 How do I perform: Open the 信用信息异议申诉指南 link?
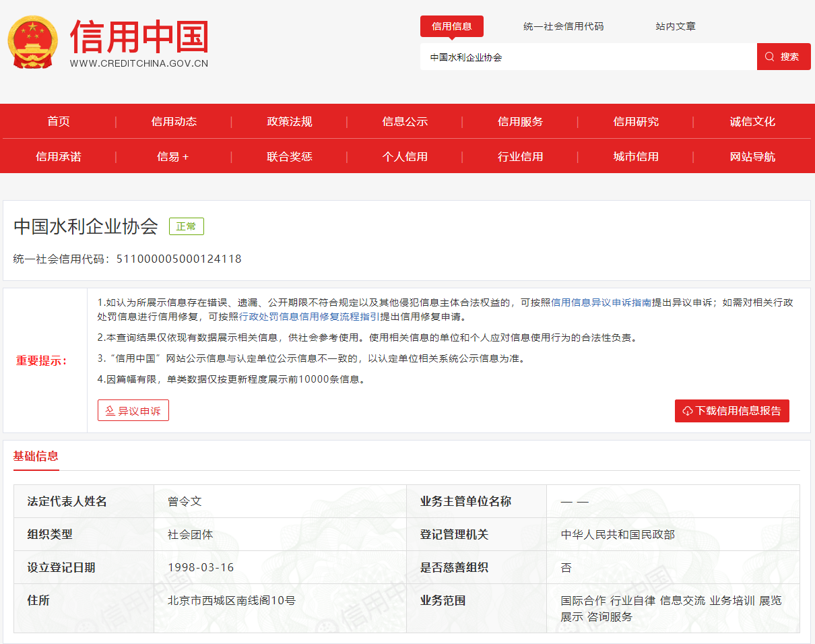tap(601, 302)
